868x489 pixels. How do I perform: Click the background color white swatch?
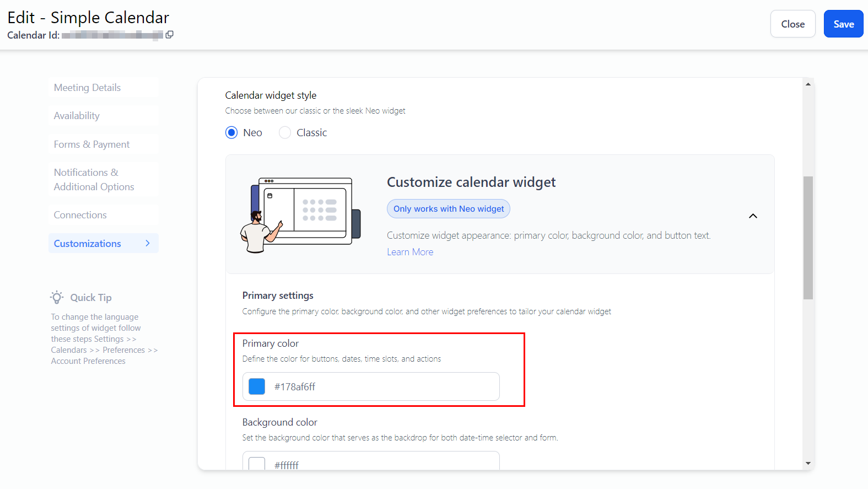257,464
